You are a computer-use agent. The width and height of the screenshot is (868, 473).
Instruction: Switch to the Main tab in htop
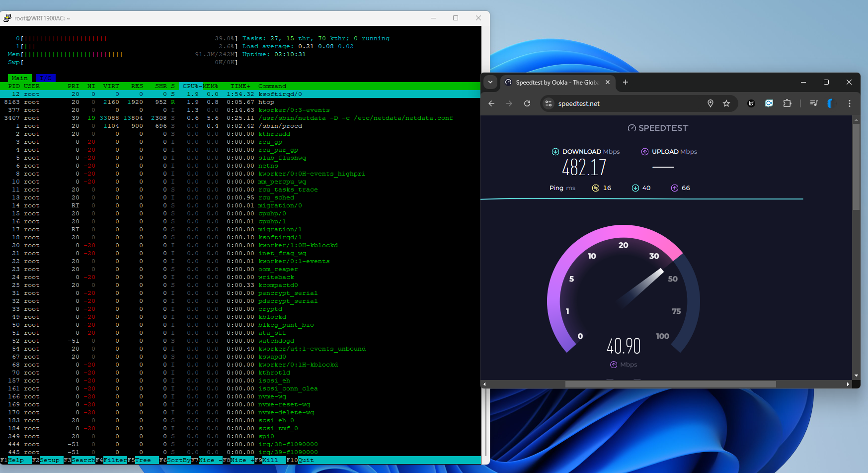point(20,78)
